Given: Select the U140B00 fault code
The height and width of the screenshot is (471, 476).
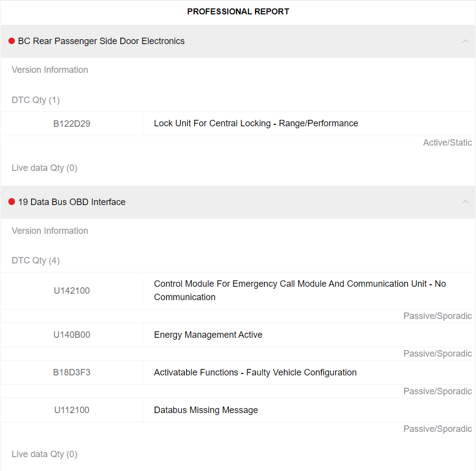Looking at the screenshot, I should click(x=72, y=335).
